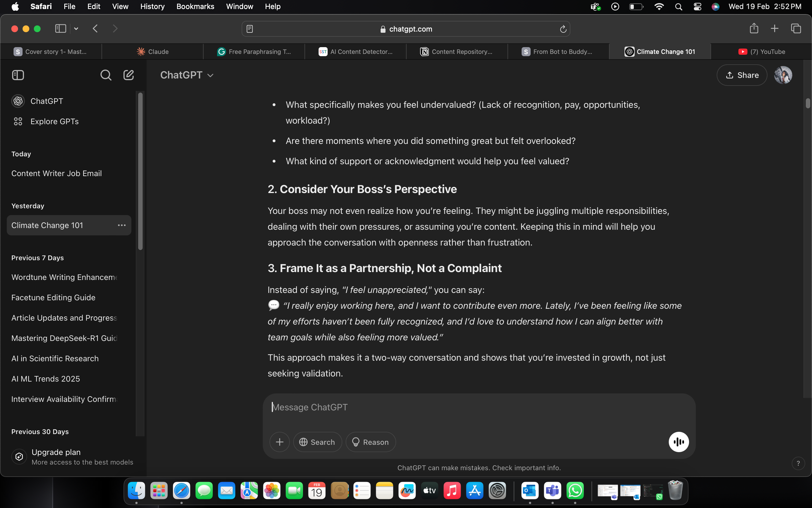The width and height of the screenshot is (812, 508).
Task: Expand the ChatGPT model selector
Action: pyautogui.click(x=187, y=75)
